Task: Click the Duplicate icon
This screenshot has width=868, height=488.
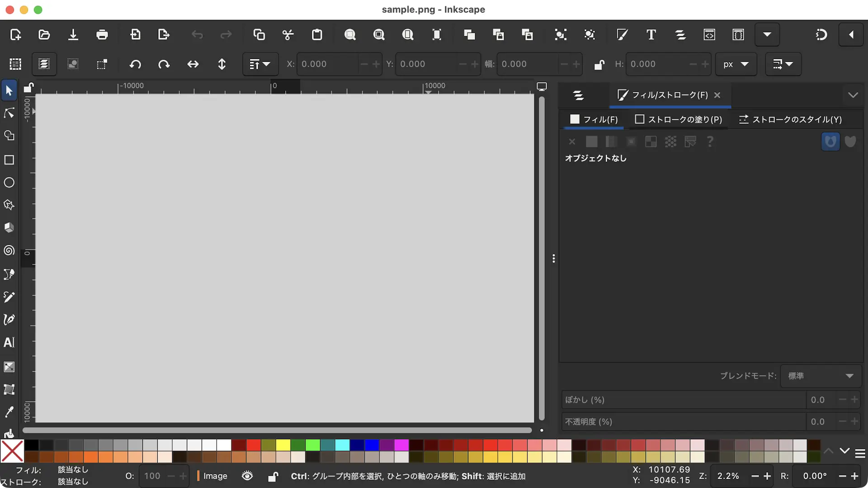Action: click(x=469, y=35)
